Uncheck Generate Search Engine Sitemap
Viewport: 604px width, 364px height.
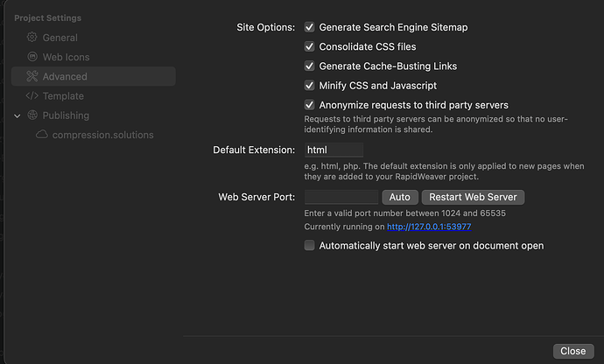coord(310,27)
